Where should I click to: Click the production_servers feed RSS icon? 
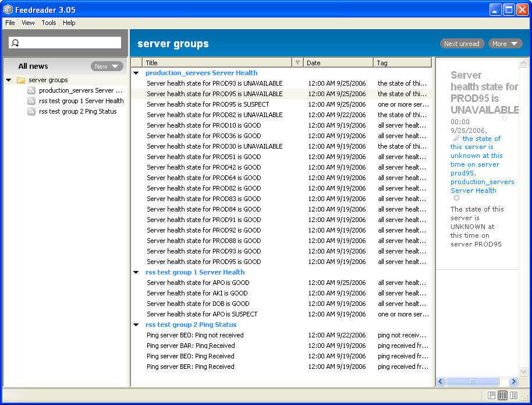[x=32, y=91]
